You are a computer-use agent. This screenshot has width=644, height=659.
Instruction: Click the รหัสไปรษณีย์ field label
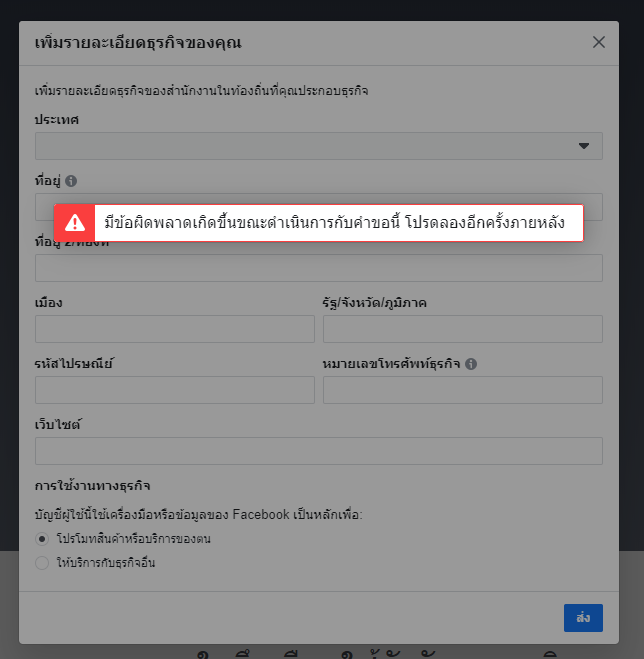pyautogui.click(x=74, y=363)
